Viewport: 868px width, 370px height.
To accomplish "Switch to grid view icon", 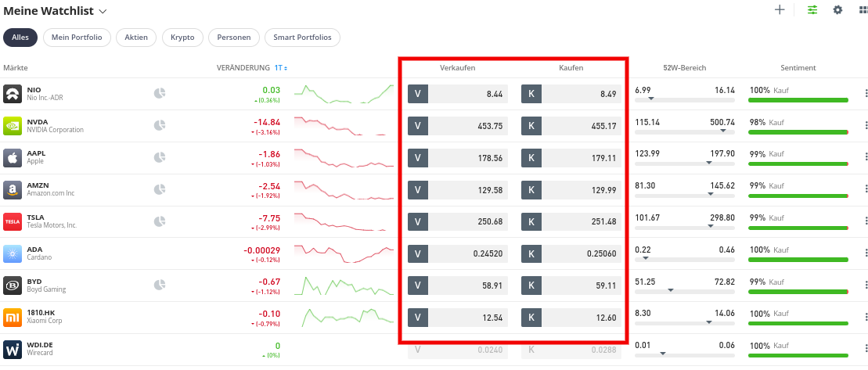I will 863,10.
